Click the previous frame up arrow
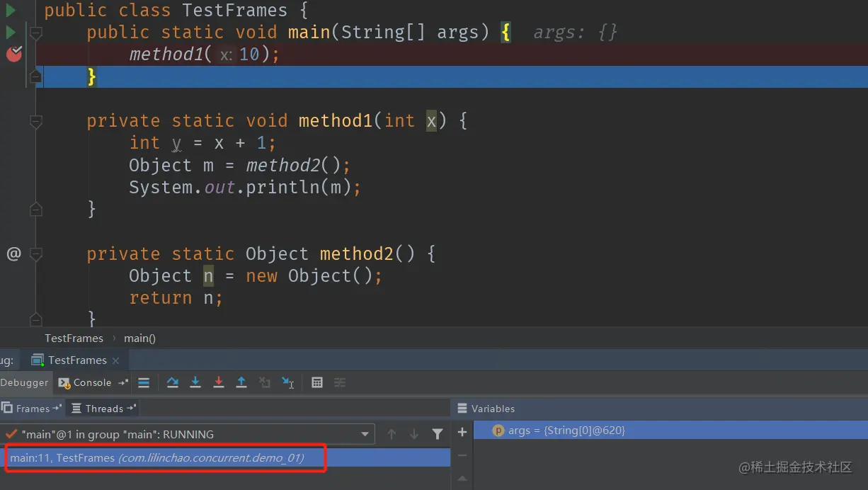868x490 pixels. (392, 434)
